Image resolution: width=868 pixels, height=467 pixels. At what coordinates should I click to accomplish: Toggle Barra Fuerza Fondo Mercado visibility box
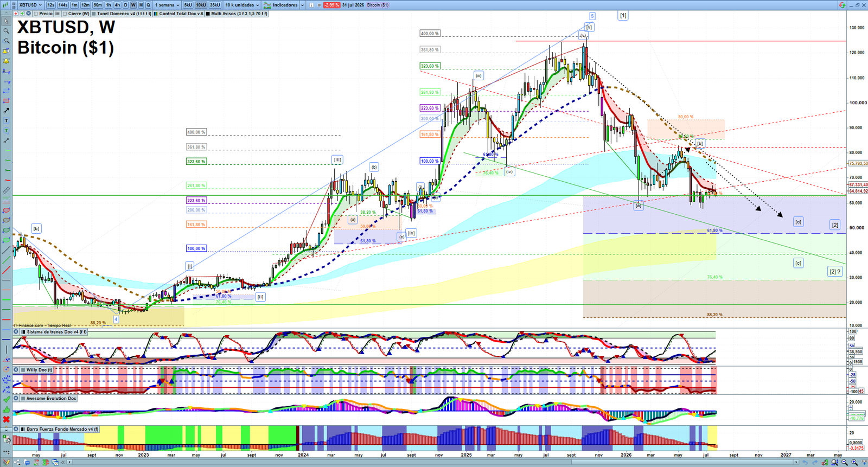(x=23, y=429)
